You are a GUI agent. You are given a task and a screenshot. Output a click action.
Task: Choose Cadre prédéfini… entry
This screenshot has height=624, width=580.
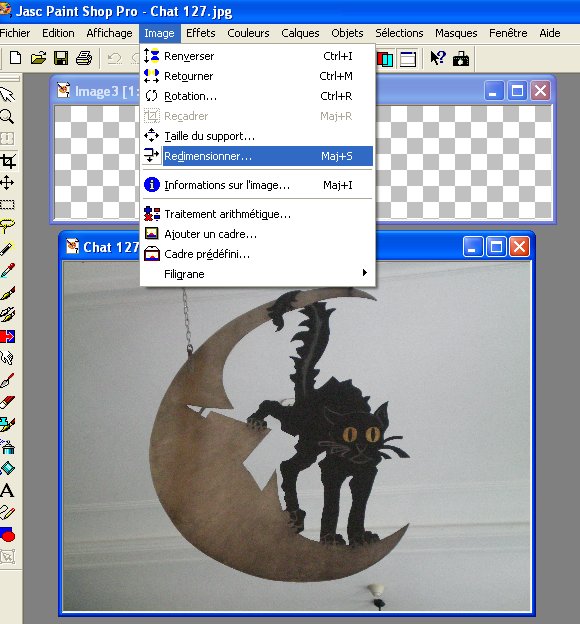tap(258, 254)
